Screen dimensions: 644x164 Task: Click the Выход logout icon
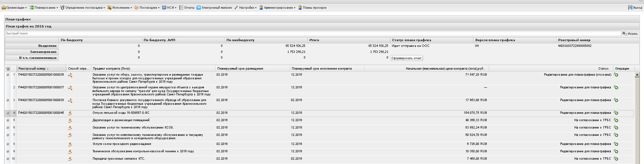click(630, 7)
